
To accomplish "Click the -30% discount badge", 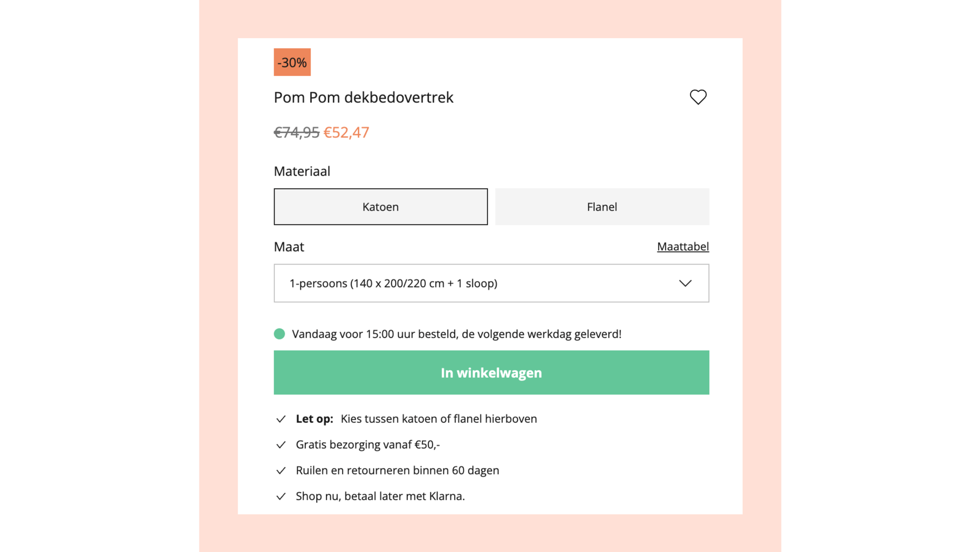I will coord(292,62).
